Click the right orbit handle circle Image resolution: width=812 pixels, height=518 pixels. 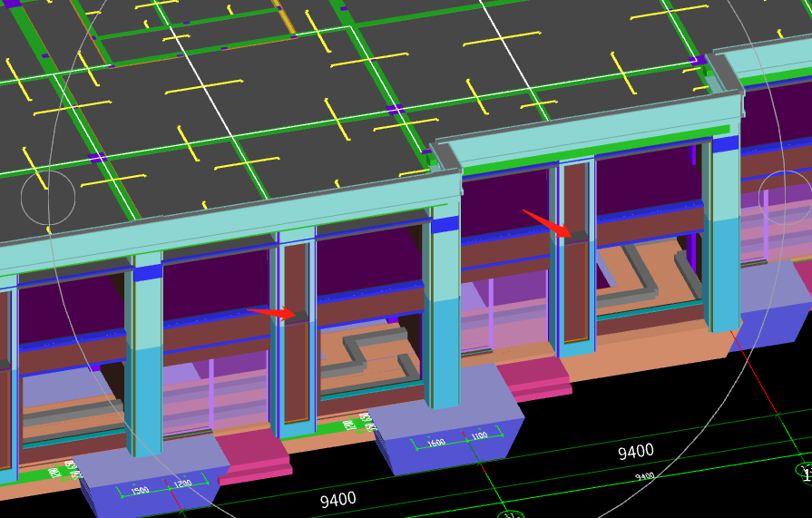pyautogui.click(x=785, y=198)
